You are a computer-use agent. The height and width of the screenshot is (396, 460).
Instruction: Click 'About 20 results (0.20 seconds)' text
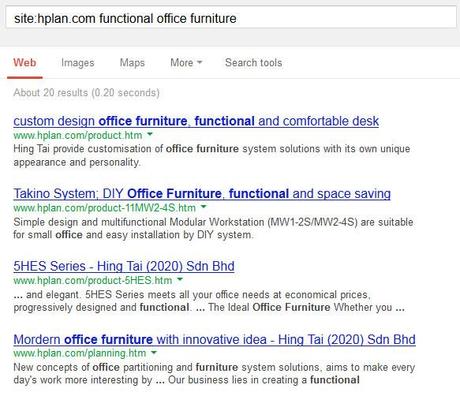[x=86, y=92]
